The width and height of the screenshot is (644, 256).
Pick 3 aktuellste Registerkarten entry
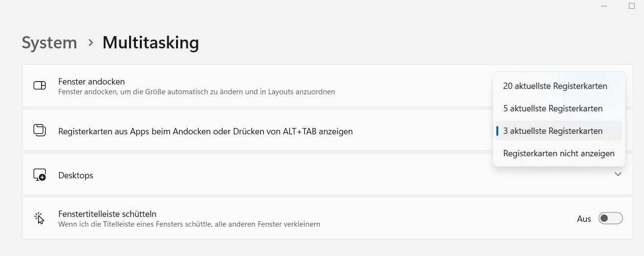pos(553,131)
